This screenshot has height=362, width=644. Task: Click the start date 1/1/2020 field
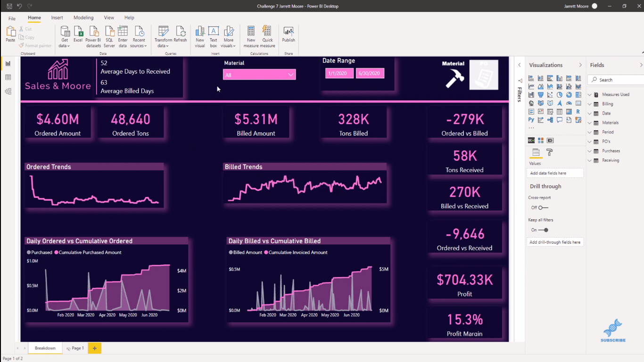tap(339, 73)
